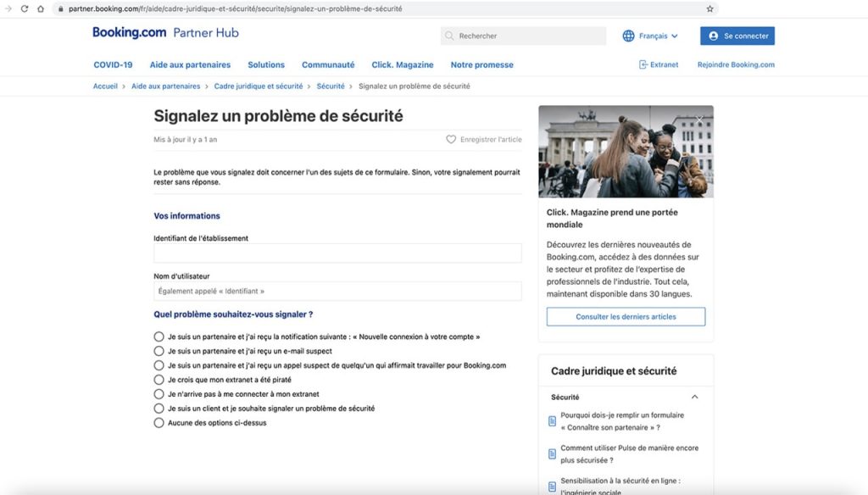
Task: Follow the Rejoindre Booking.com link
Action: point(737,64)
